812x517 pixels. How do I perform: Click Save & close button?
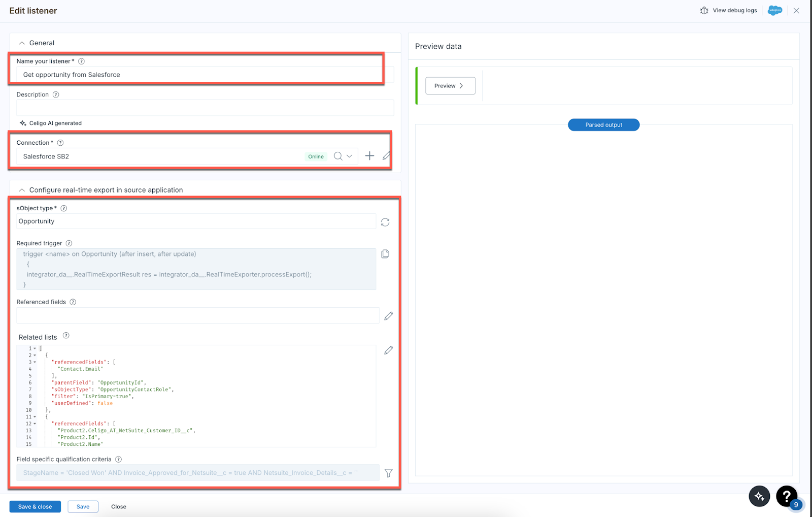(35, 506)
